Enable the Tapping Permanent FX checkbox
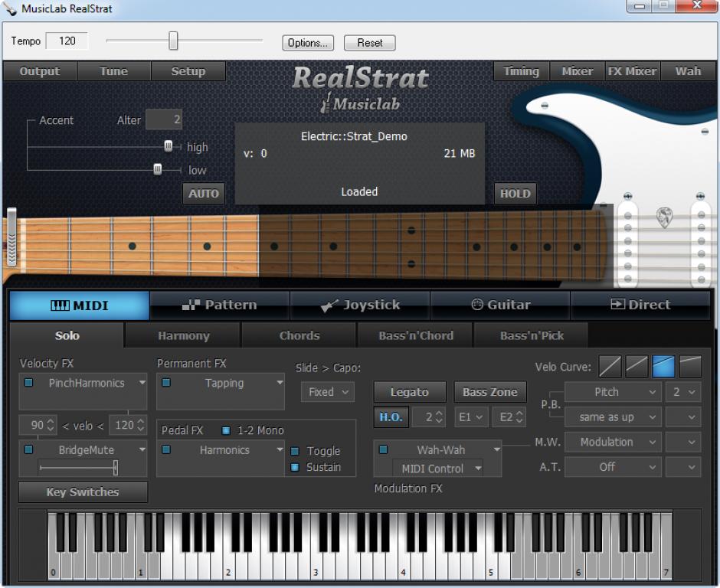The height and width of the screenshot is (588, 720). tap(166, 382)
